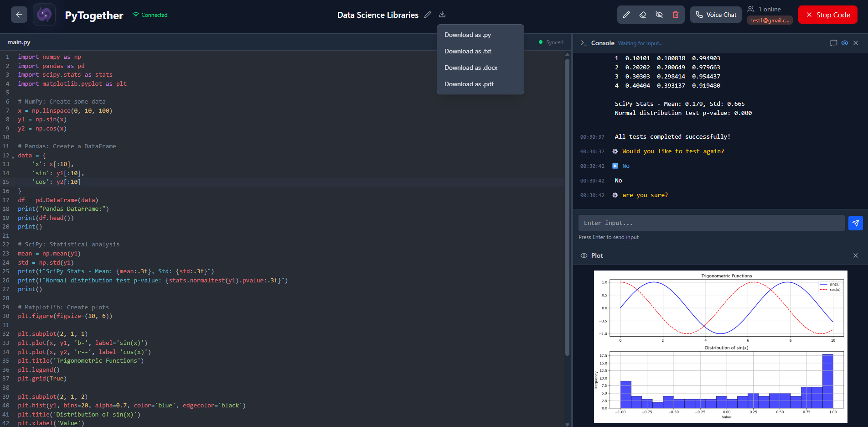Screen dimensions: 868x427
Task: Choose Download as .py from the menu
Action: [x=467, y=35]
